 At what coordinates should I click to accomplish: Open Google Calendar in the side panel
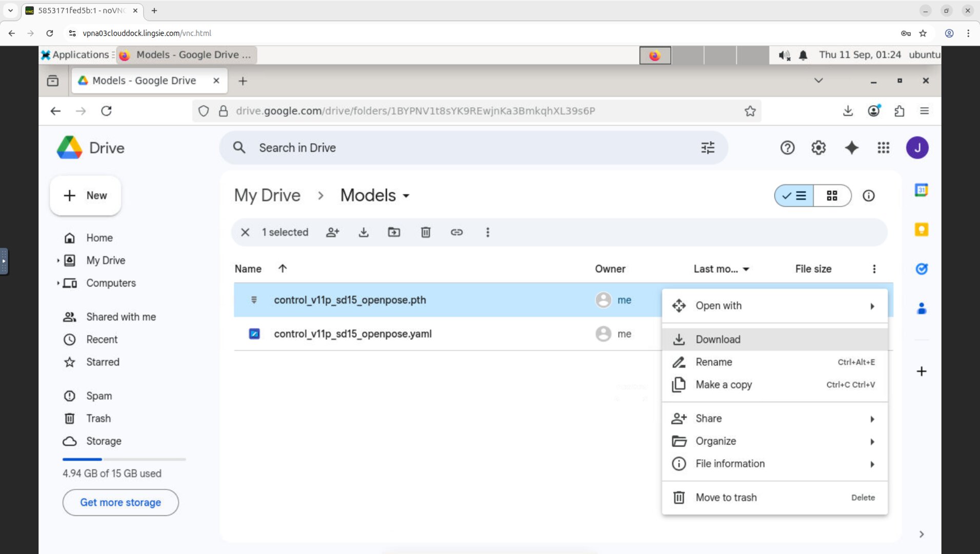point(921,190)
